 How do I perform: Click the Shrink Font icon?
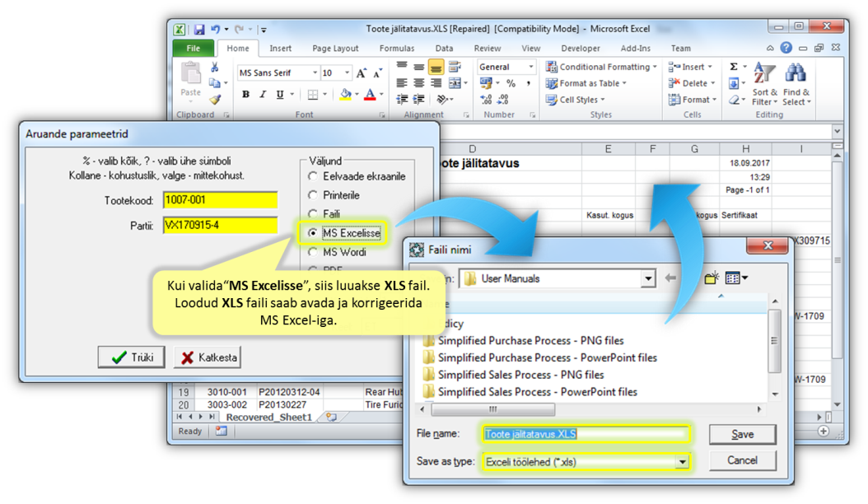(x=378, y=73)
